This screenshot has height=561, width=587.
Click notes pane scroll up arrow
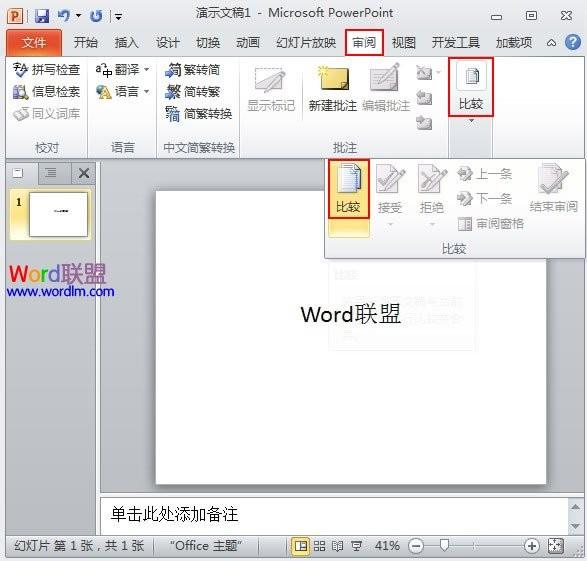(575, 507)
